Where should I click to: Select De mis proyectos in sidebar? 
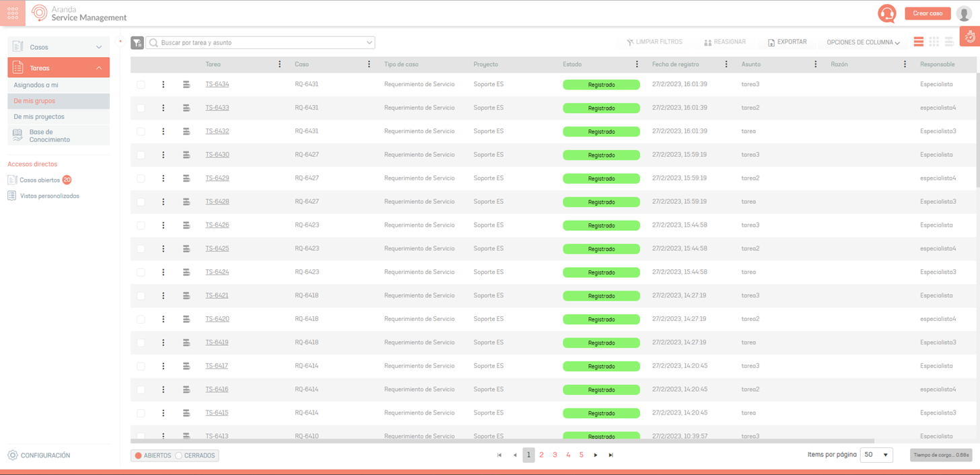[x=39, y=116]
